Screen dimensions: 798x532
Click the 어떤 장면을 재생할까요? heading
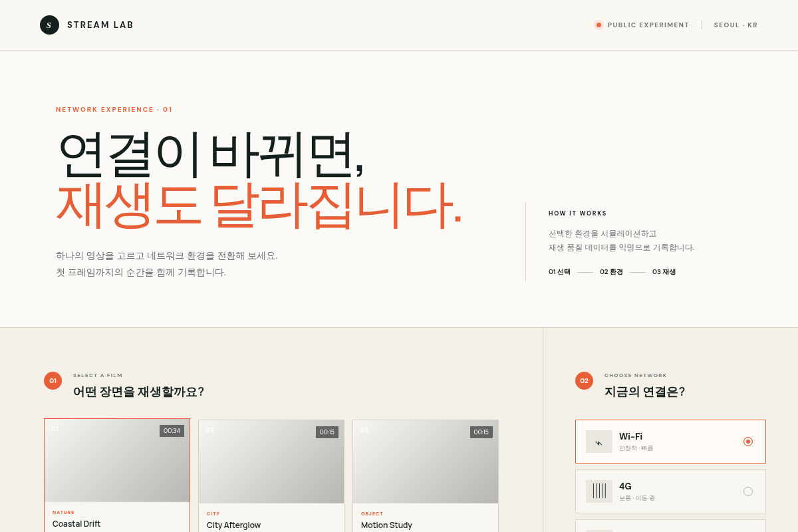138,392
